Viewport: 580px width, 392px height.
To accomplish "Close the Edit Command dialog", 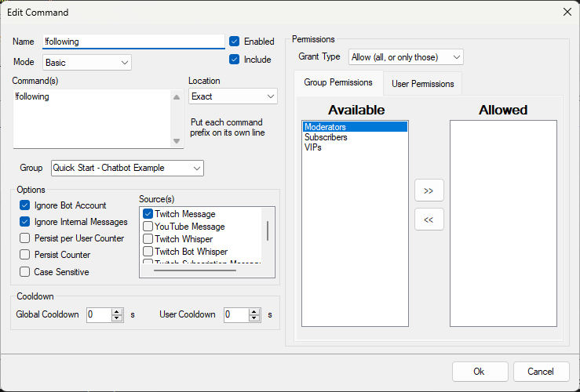I will [567, 12].
